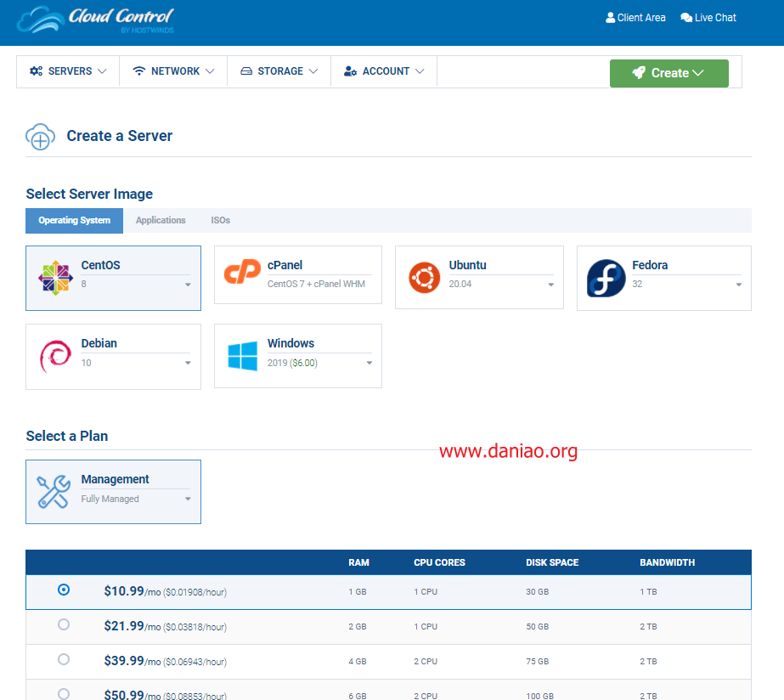Viewport: 784px width, 700px height.
Task: Click the cPanel card title
Action: pos(285,265)
